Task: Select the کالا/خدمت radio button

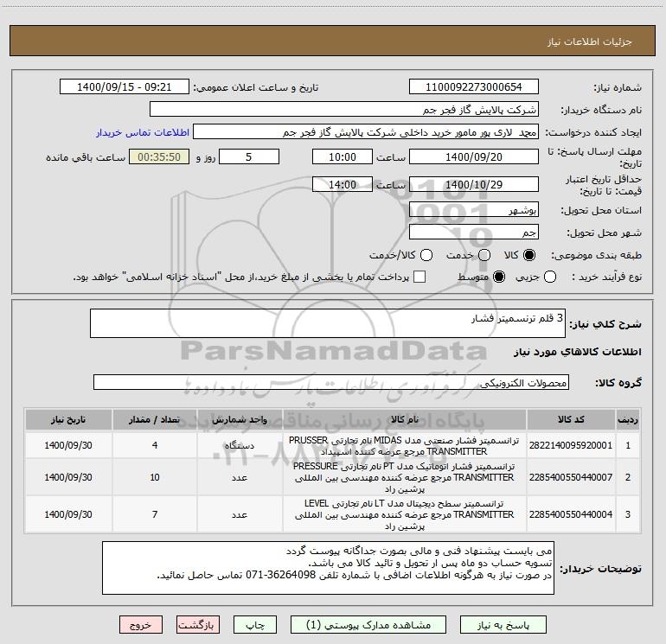Action: 426,256
